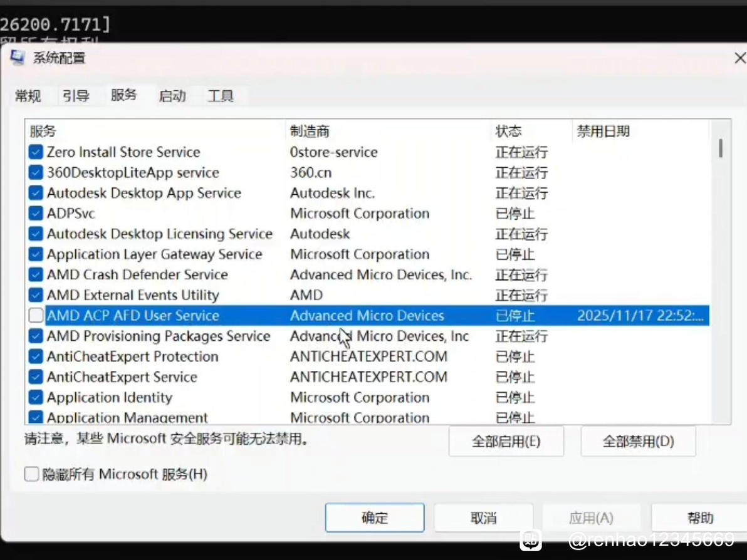This screenshot has height=560, width=747.
Task: Select the ADPSvc service name
Action: click(71, 214)
